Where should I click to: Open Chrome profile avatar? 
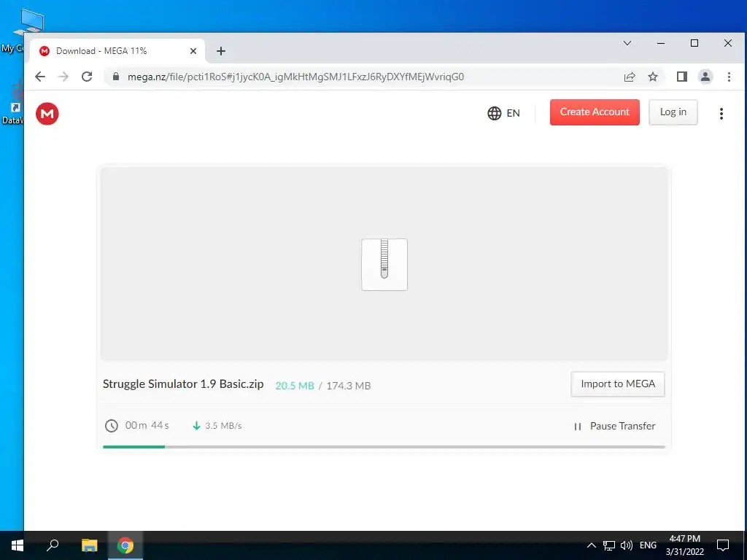point(705,77)
